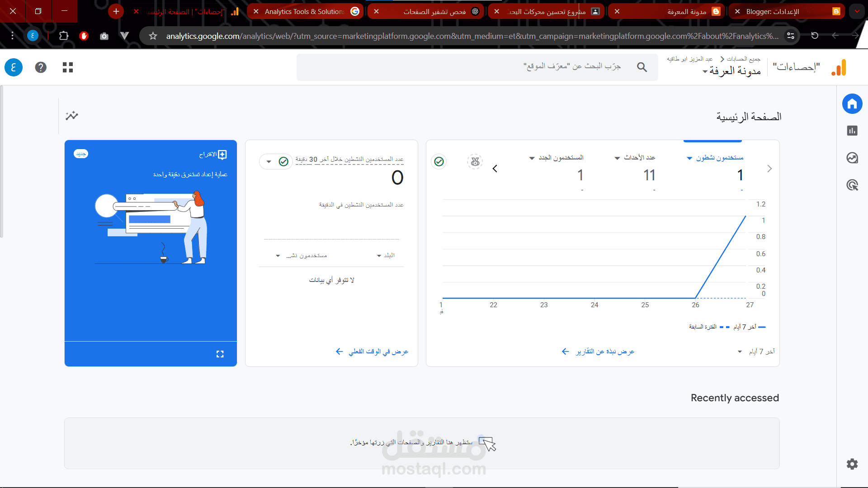Click the search magnifier icon
The height and width of the screenshot is (488, 868).
coord(642,67)
